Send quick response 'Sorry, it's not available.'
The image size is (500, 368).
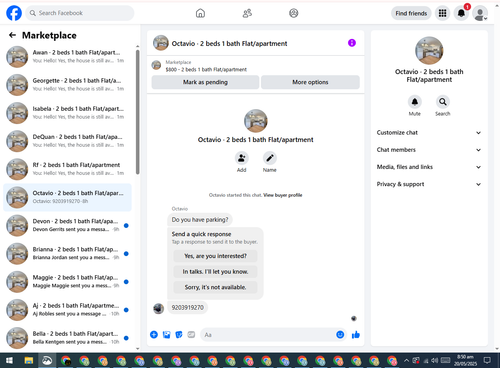[x=215, y=287]
